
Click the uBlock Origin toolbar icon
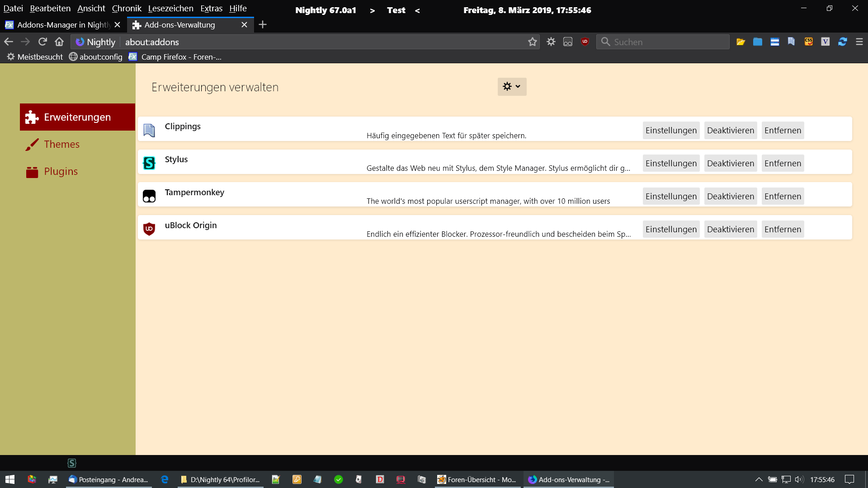(x=585, y=42)
